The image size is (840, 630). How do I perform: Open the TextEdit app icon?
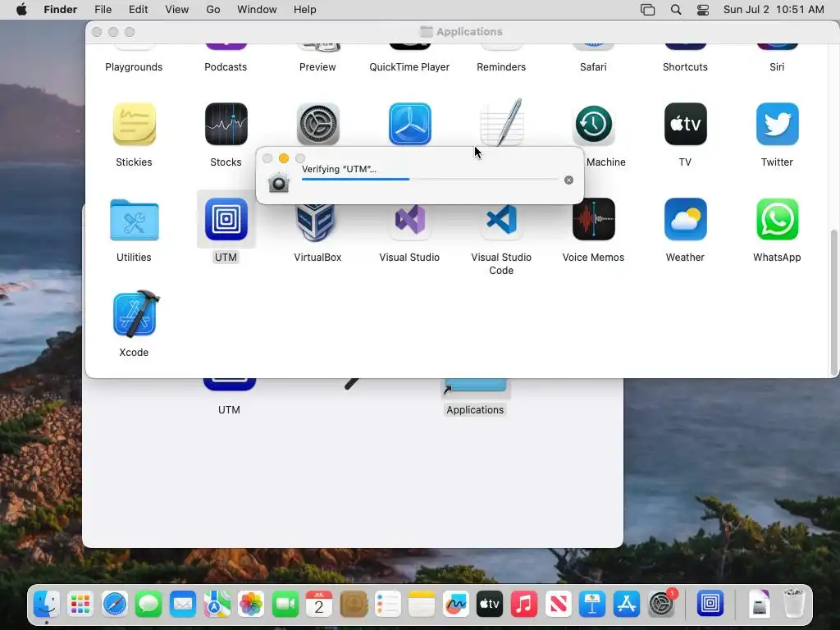501,122
